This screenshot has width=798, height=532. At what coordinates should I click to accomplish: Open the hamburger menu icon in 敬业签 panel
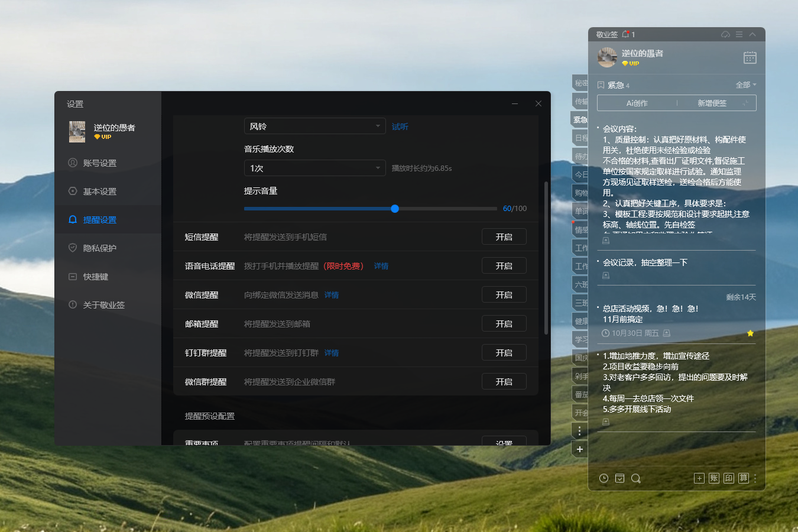tap(739, 34)
